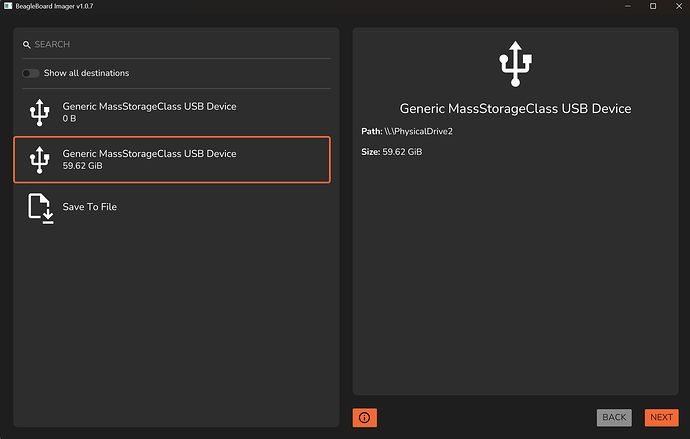Image resolution: width=690 pixels, height=439 pixels.
Task: Click the Show all destinations label
Action: click(86, 73)
